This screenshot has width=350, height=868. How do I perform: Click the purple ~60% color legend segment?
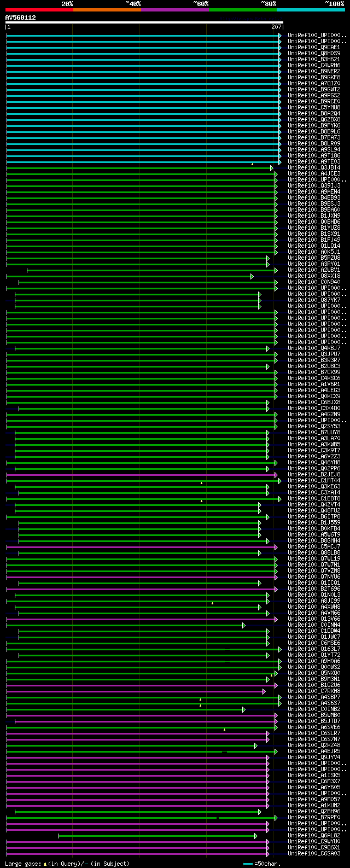tap(175, 9)
